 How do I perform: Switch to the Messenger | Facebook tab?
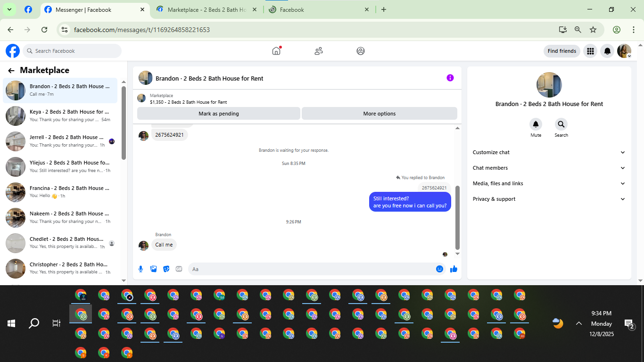(x=94, y=9)
